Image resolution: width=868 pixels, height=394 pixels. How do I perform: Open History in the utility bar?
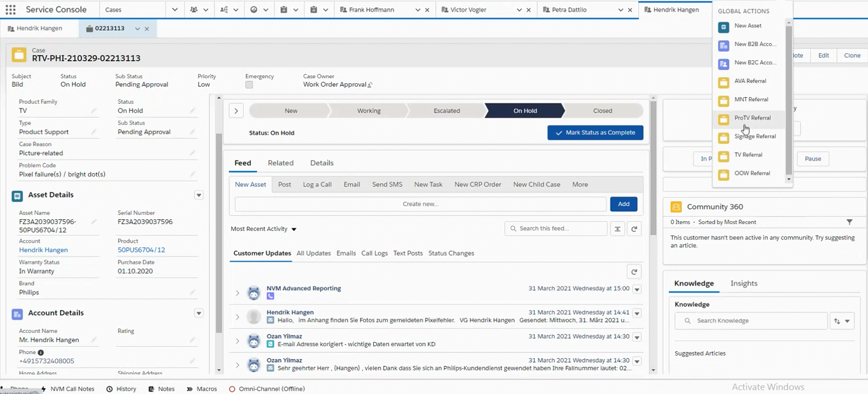pyautogui.click(x=121, y=389)
